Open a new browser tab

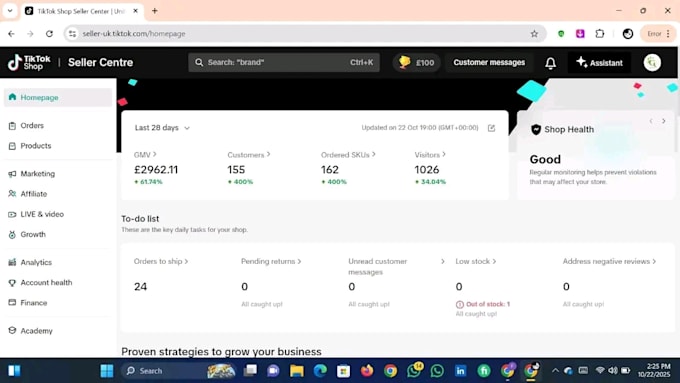tap(155, 11)
